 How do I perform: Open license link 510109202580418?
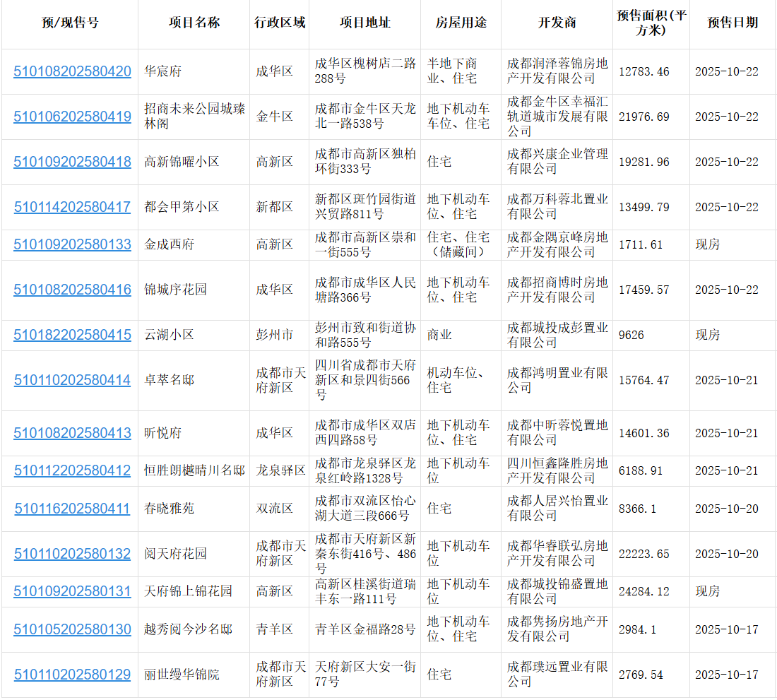72,162
